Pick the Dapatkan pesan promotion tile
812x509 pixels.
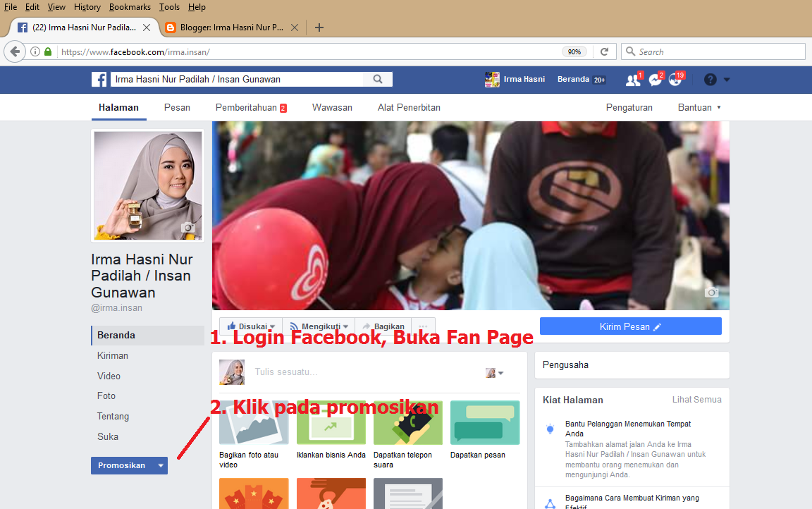coord(484,423)
